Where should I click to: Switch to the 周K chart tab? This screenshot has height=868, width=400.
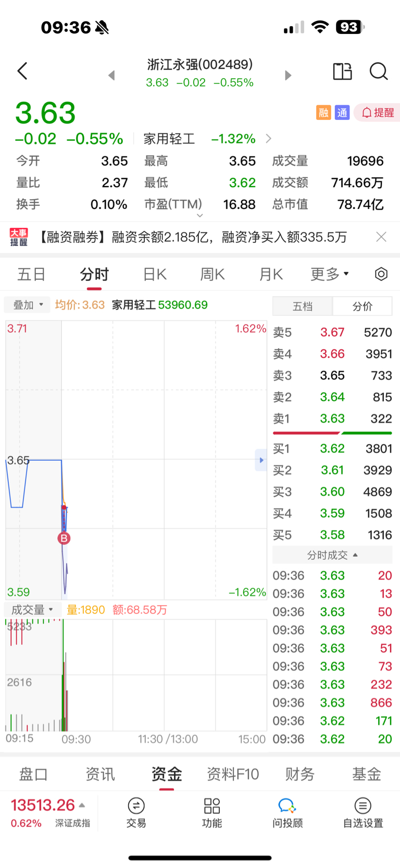[213, 274]
